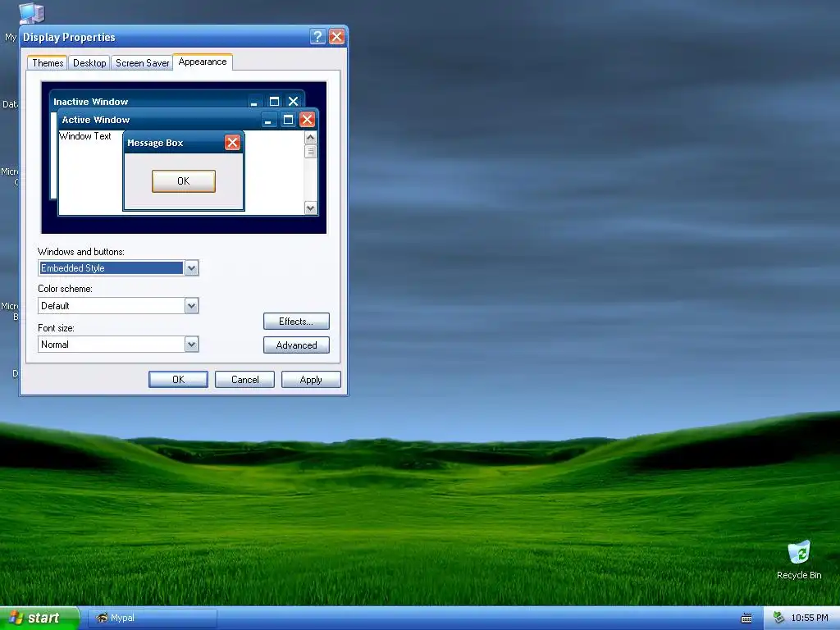The image size is (840, 630).
Task: Click the Active Window preview close icon
Action: point(307,120)
